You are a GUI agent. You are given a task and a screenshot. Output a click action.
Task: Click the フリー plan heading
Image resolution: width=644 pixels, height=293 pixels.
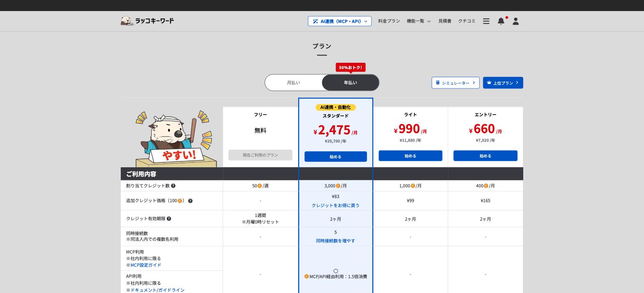260,115
